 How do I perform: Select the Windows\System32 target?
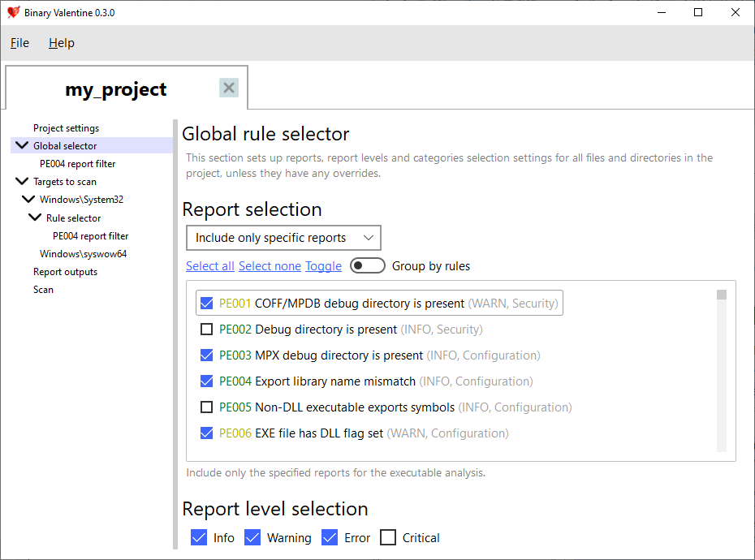click(x=81, y=200)
